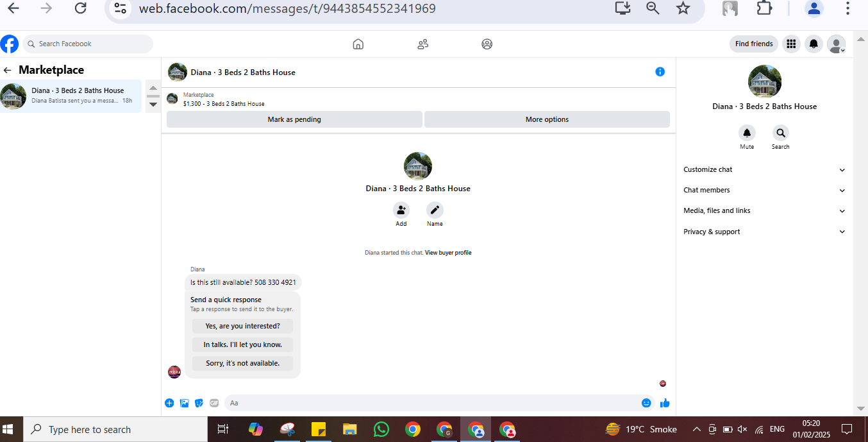This screenshot has height=442, width=868.
Task: Open the emoji picker icon
Action: click(646, 403)
